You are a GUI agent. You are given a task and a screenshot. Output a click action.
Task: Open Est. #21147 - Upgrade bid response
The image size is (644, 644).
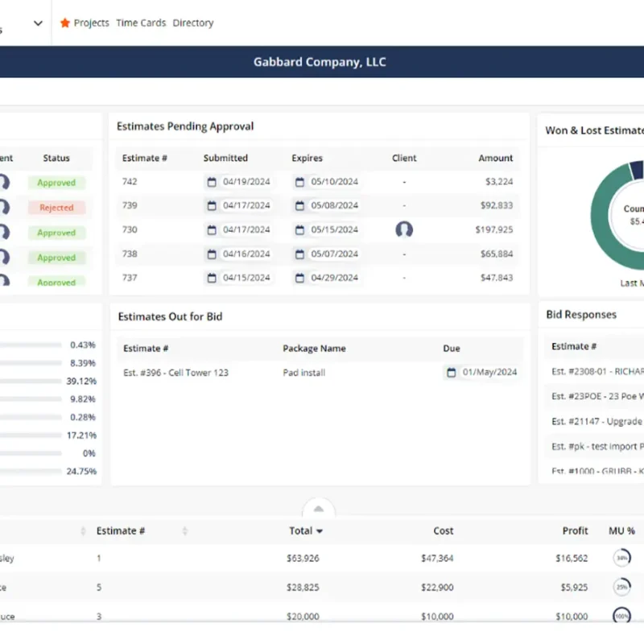pos(597,421)
